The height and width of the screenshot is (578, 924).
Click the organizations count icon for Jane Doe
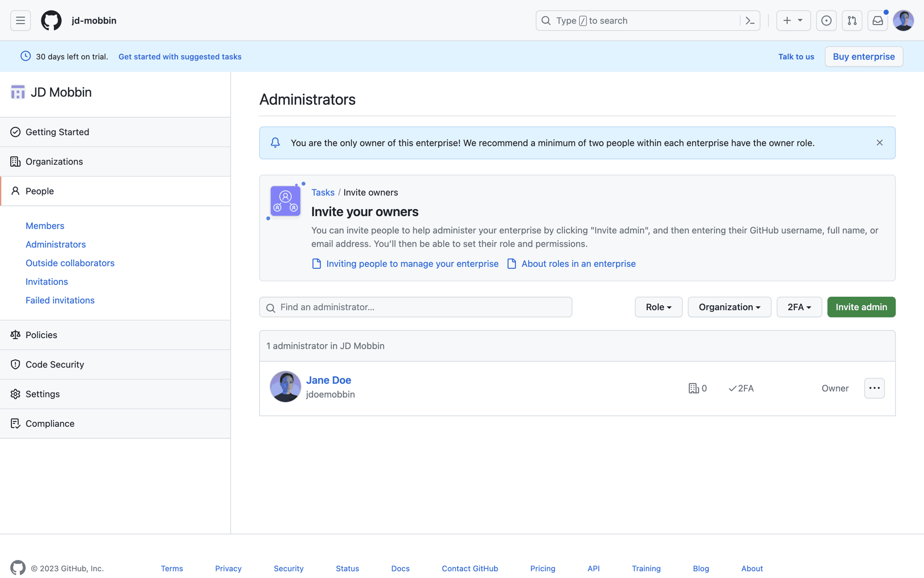tap(693, 388)
